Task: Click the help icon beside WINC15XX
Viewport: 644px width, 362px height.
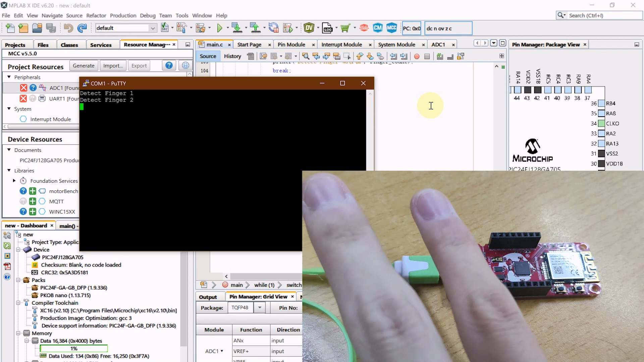Action: [23, 212]
